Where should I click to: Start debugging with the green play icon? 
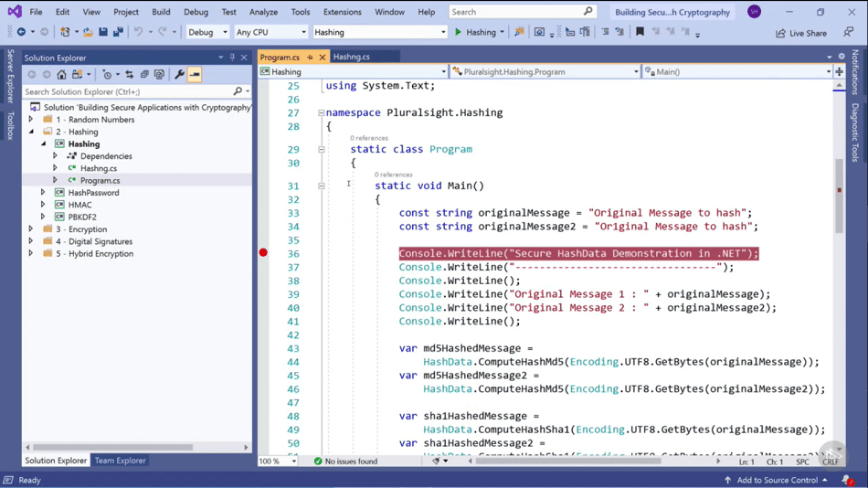(458, 32)
